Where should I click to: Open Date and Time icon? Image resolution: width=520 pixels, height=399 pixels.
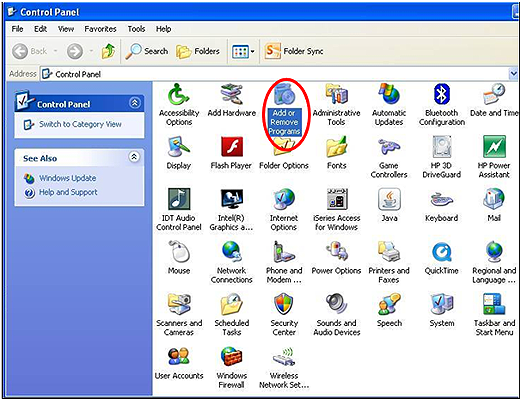(494, 100)
